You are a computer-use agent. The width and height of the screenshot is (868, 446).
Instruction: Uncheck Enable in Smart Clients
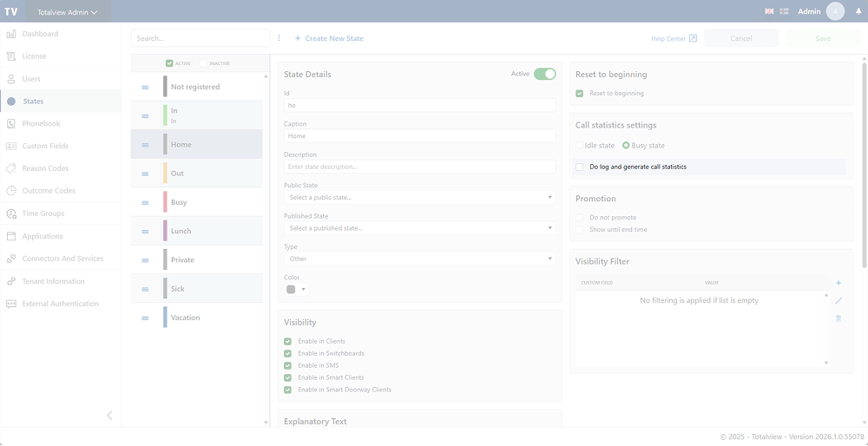coord(288,378)
